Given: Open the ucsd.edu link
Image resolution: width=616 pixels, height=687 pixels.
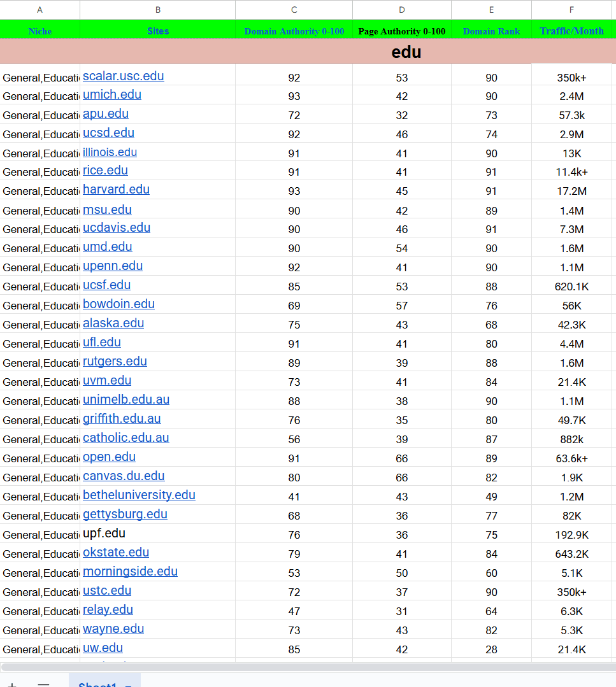Looking at the screenshot, I should (108, 133).
